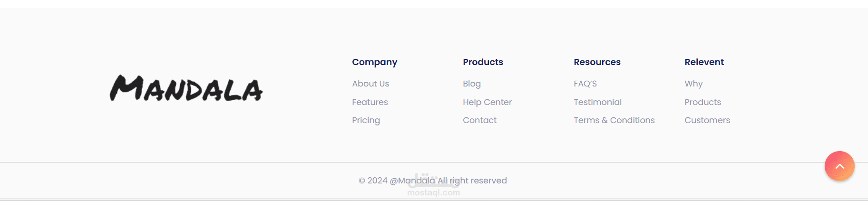Click the Company column heading

pyautogui.click(x=374, y=62)
